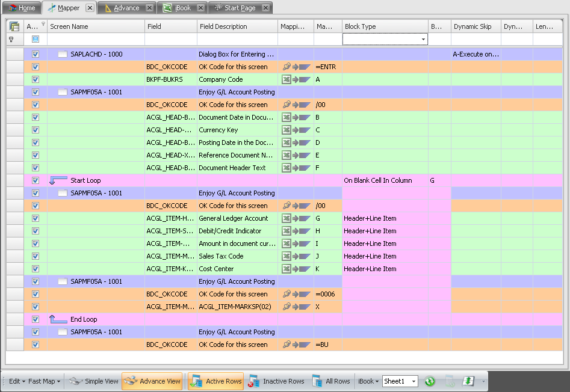Toggle the Start Loop row checkbox

click(35, 180)
